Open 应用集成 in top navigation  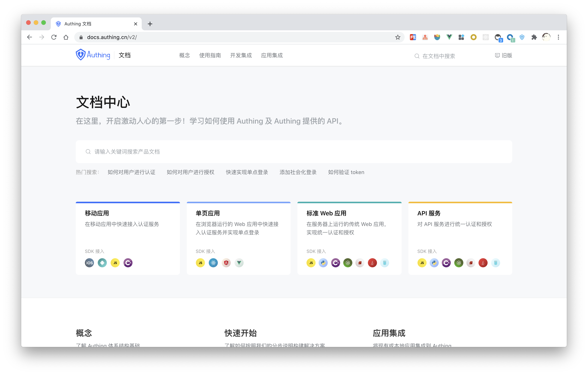point(272,56)
